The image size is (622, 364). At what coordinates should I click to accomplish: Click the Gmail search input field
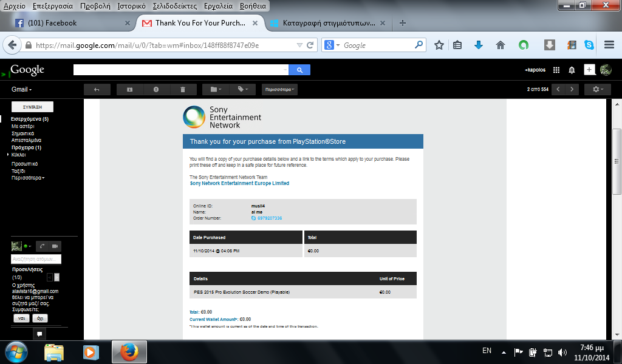coord(181,70)
